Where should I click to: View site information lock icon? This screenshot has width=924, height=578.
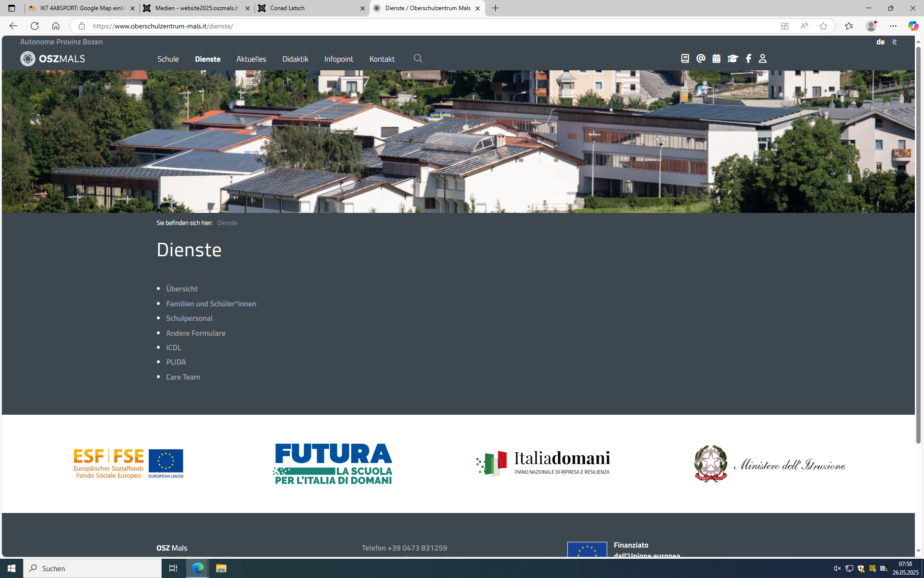(x=82, y=26)
